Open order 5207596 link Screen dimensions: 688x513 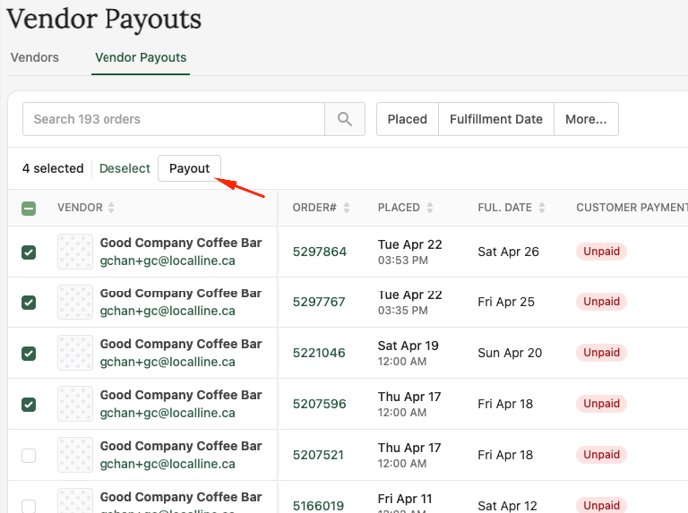[x=319, y=403]
